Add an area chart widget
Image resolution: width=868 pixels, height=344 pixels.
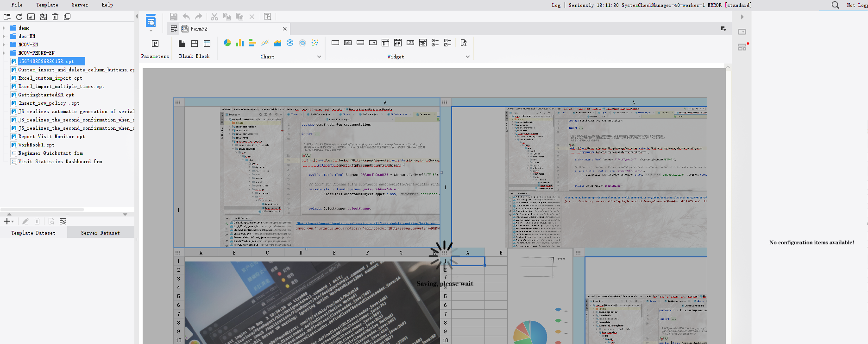(277, 43)
